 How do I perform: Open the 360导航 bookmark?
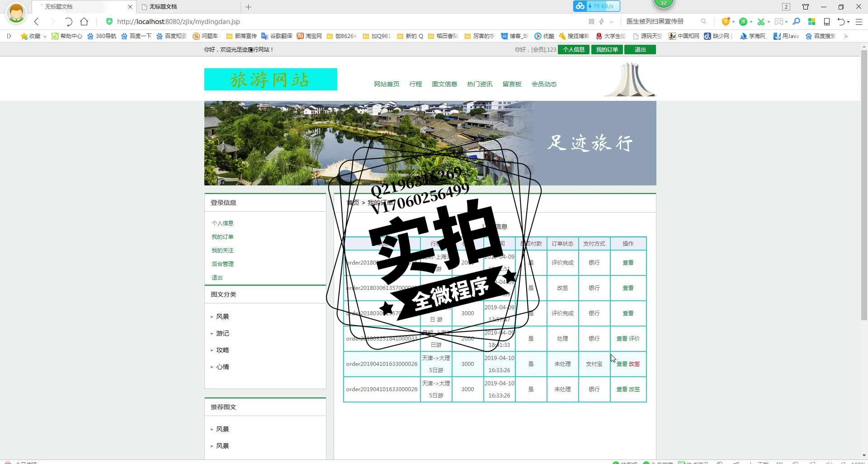pyautogui.click(x=102, y=36)
